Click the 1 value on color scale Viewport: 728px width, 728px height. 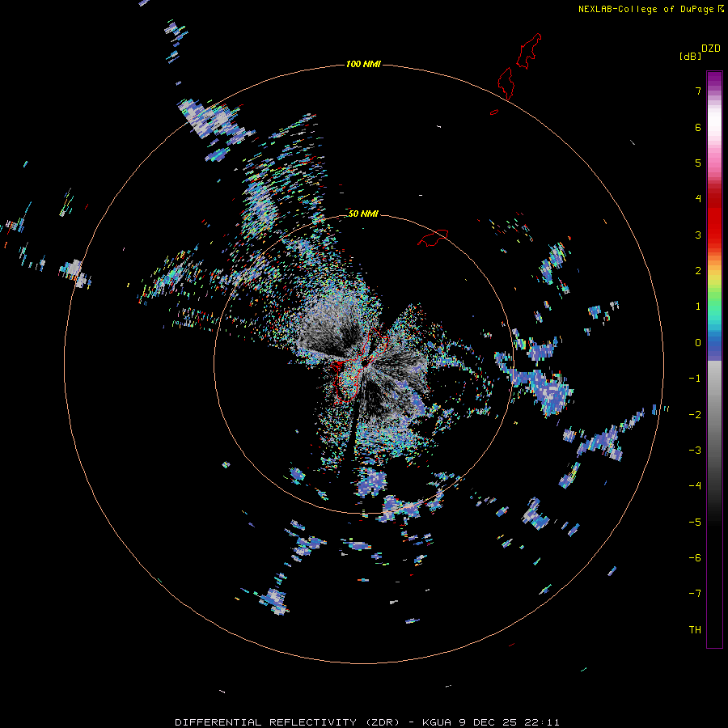click(x=698, y=307)
